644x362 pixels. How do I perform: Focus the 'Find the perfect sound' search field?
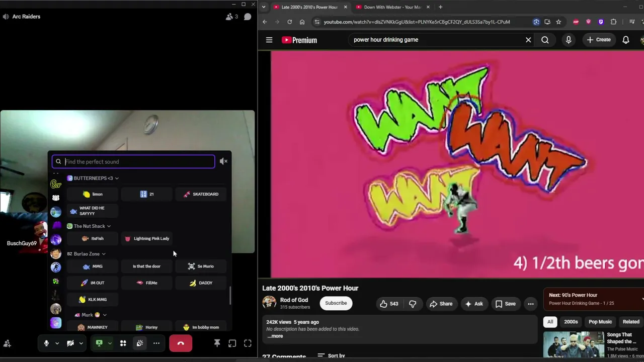133,161
